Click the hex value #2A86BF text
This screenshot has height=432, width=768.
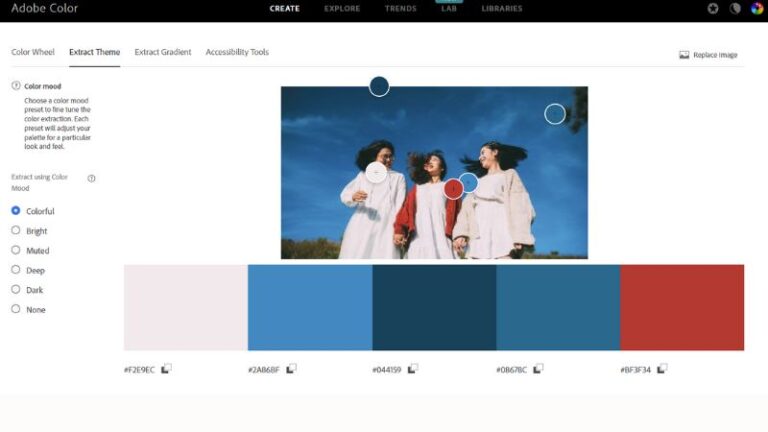click(x=264, y=370)
